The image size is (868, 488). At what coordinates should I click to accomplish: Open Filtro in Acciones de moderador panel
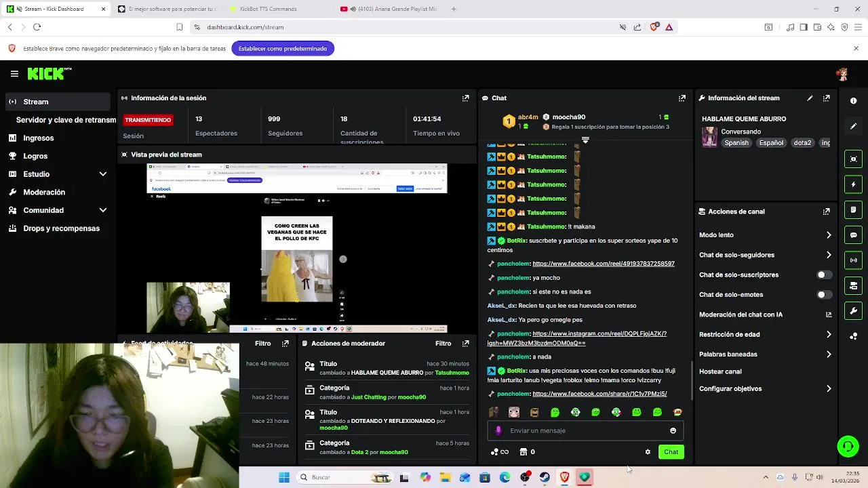(x=443, y=344)
